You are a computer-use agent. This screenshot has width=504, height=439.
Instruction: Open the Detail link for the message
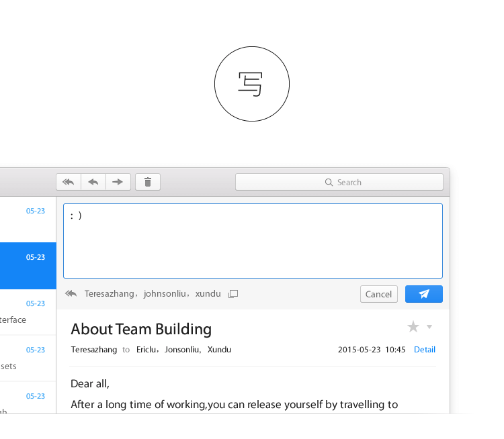(424, 350)
